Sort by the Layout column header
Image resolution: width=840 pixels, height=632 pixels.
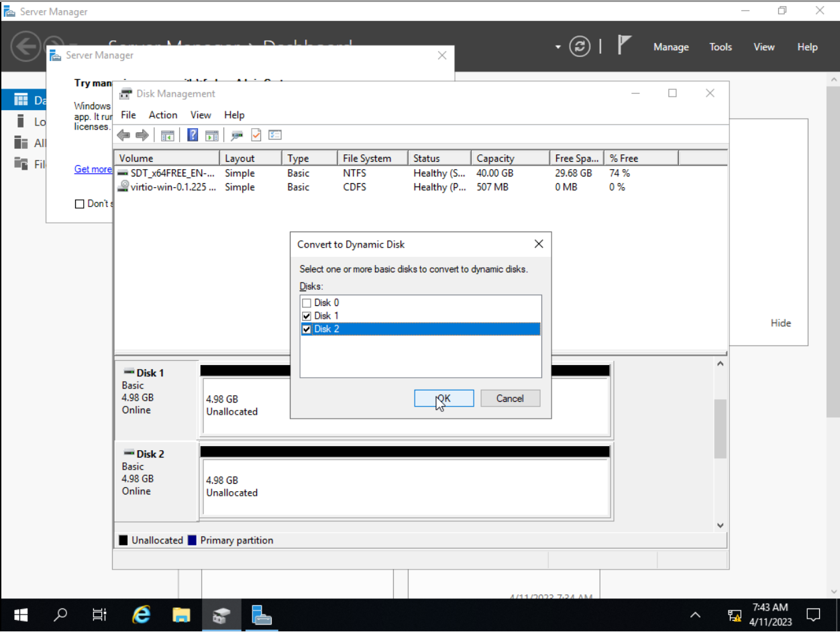(250, 158)
